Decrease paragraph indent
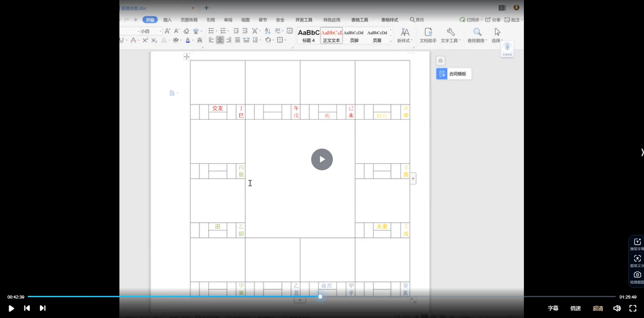Viewport: 644px width, 318px height. tap(236, 31)
